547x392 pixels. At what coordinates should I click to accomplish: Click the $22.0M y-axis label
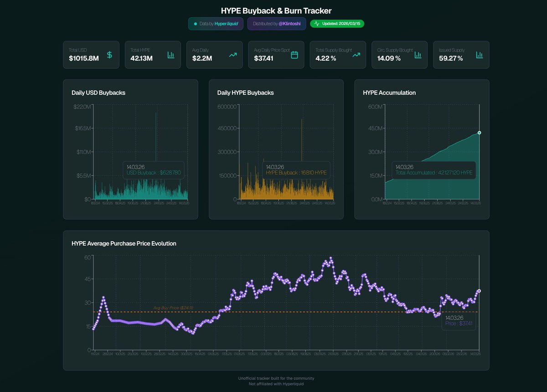pyautogui.click(x=83, y=106)
